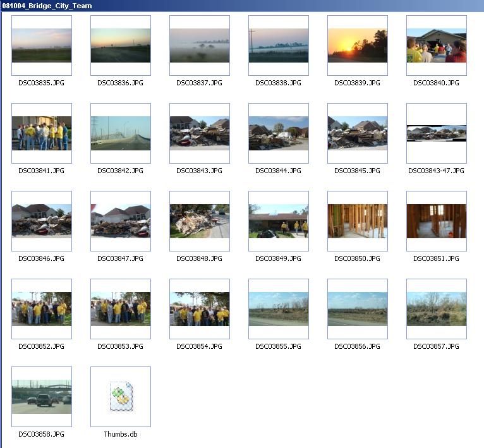Select the roadside thumbnail DSC03855.JPG

(279, 309)
